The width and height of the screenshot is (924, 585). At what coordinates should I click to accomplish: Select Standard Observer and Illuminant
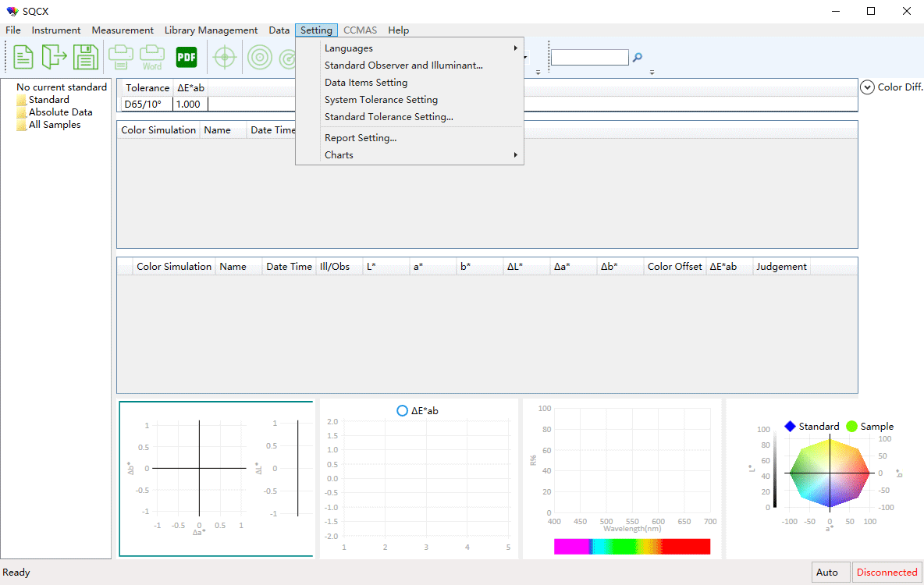(404, 65)
